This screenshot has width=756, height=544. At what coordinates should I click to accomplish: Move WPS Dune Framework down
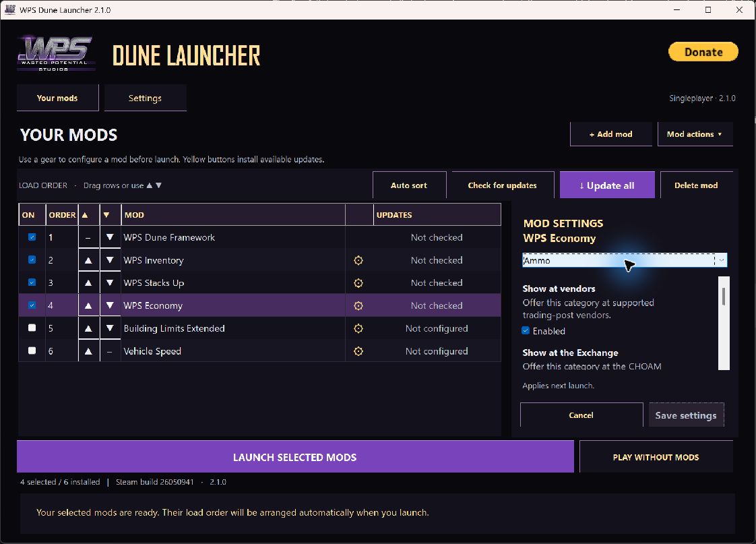click(110, 237)
